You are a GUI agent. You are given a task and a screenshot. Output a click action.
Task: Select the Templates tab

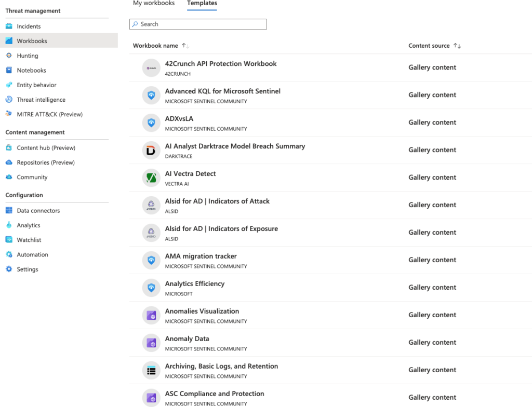(202, 4)
